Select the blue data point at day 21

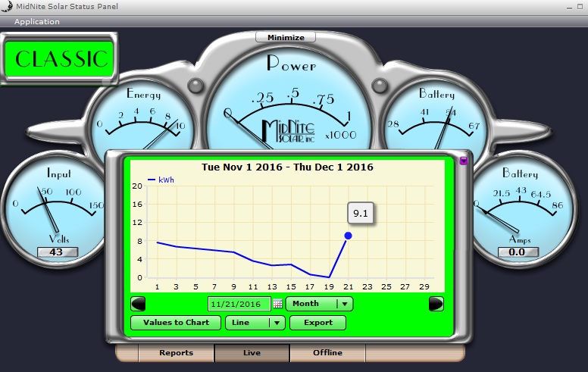point(348,236)
